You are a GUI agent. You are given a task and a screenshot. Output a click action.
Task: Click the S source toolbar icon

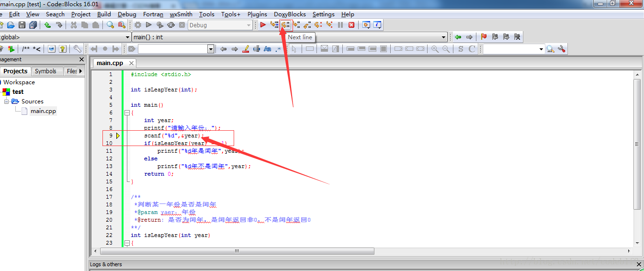(x=461, y=49)
